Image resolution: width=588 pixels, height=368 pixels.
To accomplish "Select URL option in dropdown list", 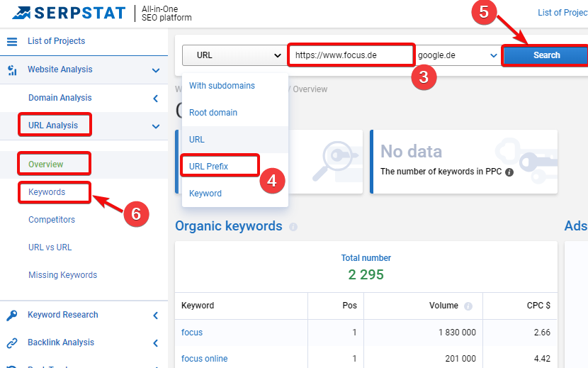I will (x=235, y=140).
